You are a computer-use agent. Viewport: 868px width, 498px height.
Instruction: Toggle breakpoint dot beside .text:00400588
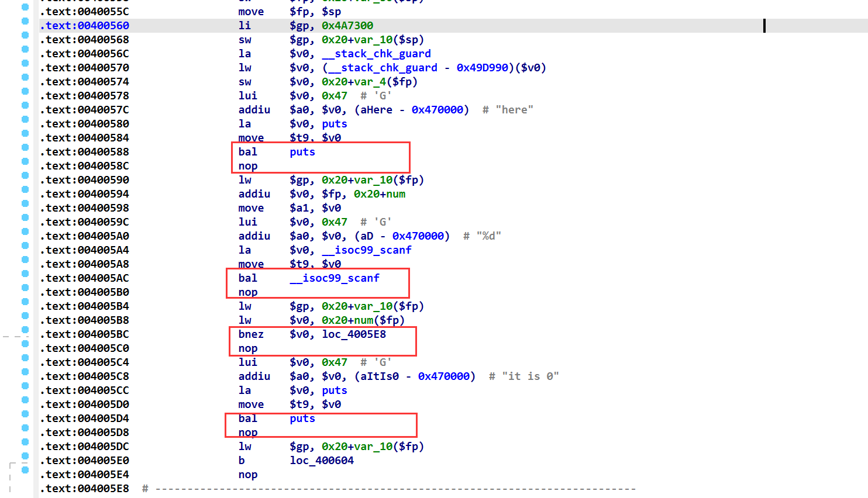[x=25, y=147]
